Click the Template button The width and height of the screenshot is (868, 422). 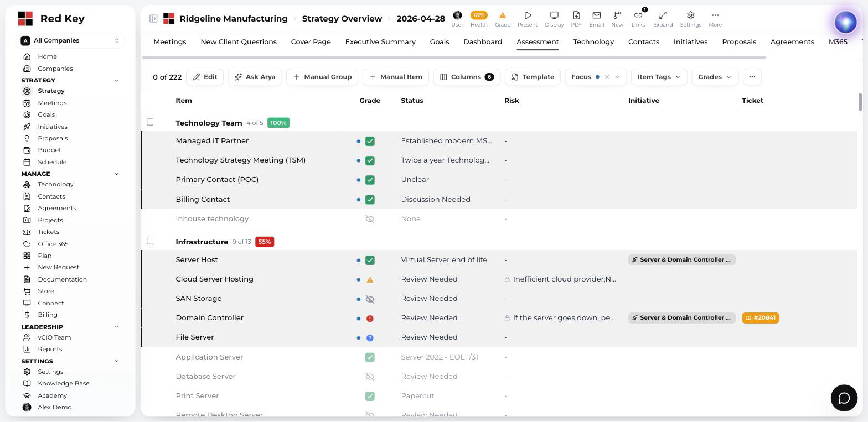(x=533, y=77)
